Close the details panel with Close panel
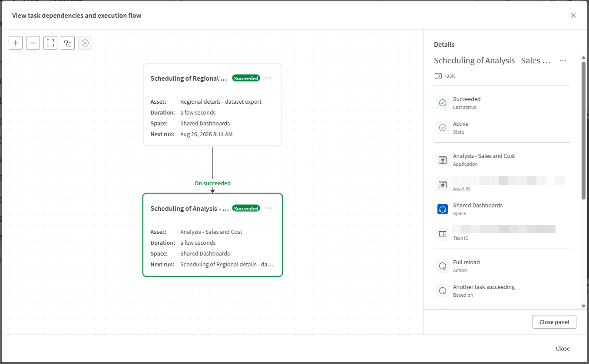 [554, 322]
